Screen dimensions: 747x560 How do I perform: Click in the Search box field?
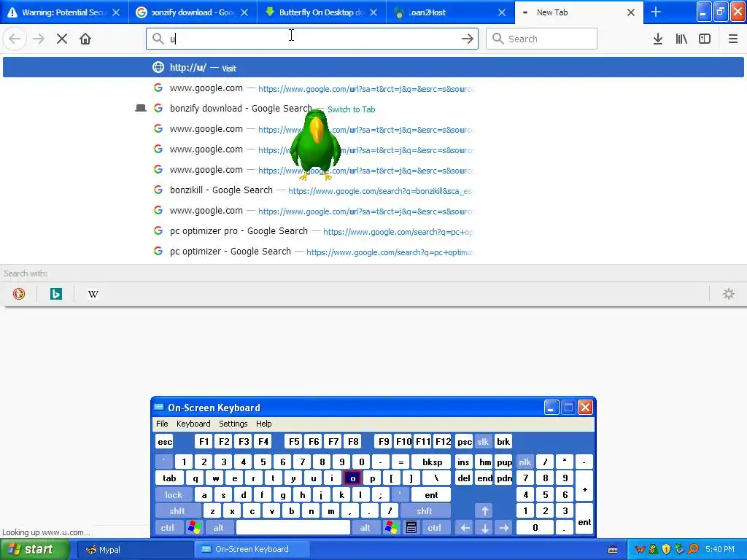tap(541, 39)
